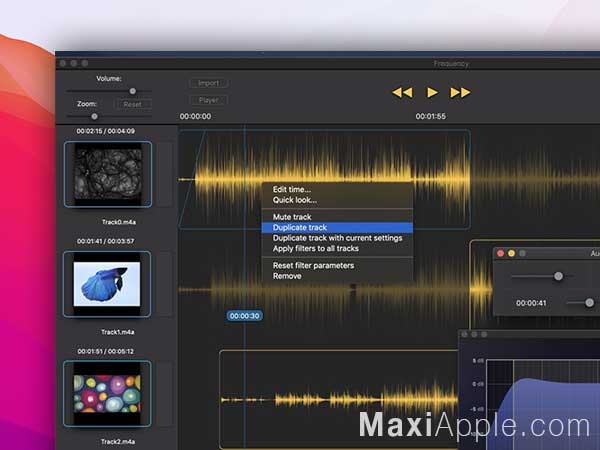Click the 00:01:55 timeline label

[431, 116]
